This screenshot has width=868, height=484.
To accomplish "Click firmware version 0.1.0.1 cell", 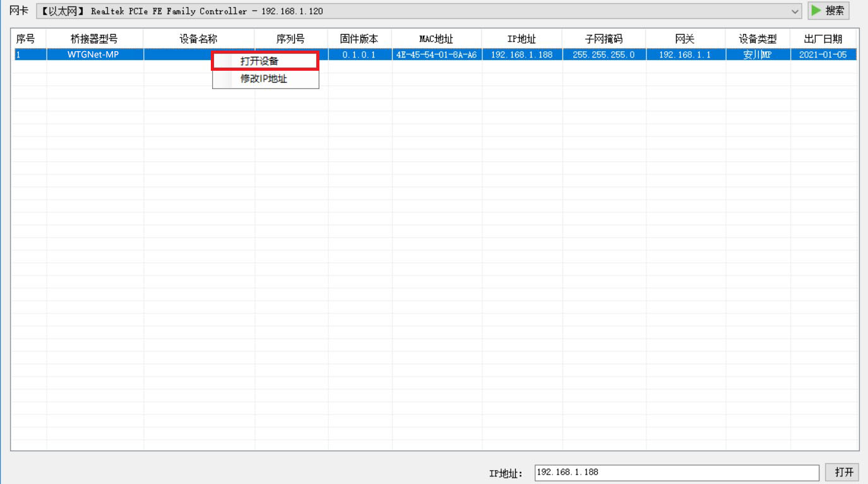I will (x=360, y=54).
